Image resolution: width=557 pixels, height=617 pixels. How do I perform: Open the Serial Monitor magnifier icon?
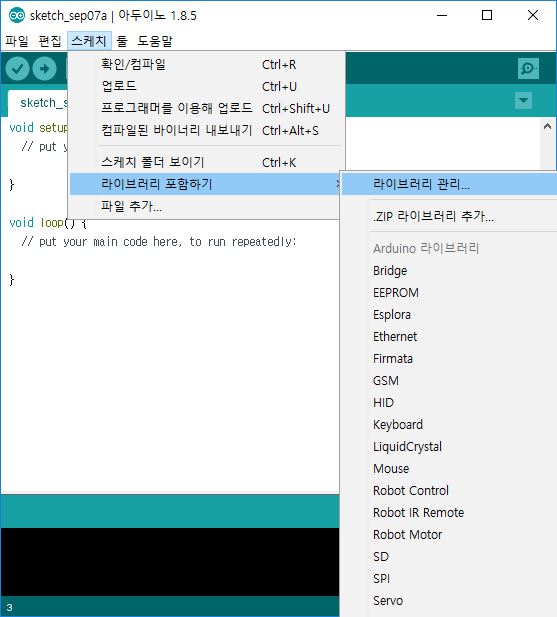point(528,68)
